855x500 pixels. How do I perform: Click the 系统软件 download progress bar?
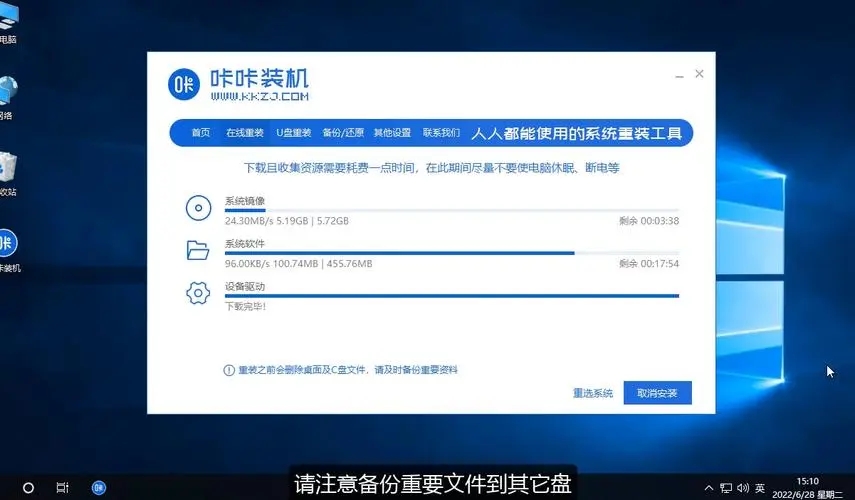coord(451,253)
